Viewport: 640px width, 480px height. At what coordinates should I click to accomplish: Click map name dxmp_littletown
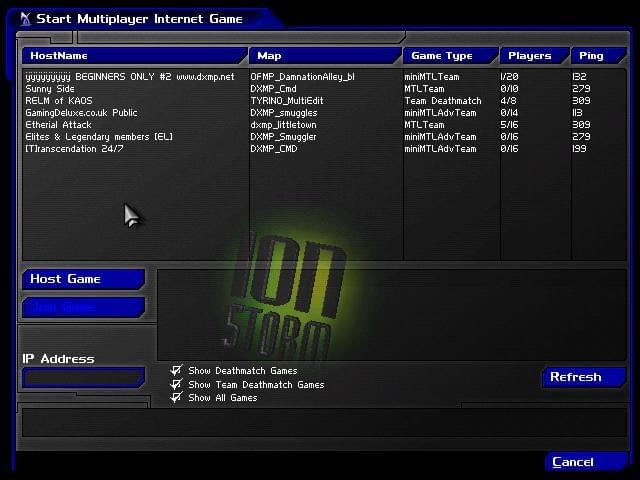click(x=283, y=124)
